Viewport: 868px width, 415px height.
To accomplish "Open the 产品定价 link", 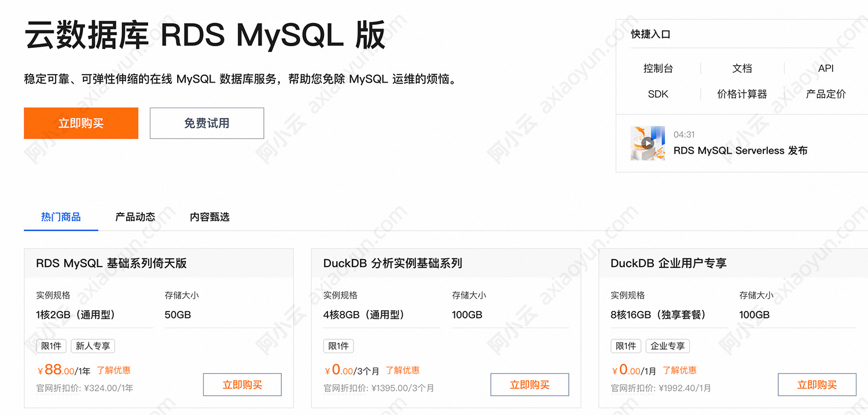I will 826,94.
